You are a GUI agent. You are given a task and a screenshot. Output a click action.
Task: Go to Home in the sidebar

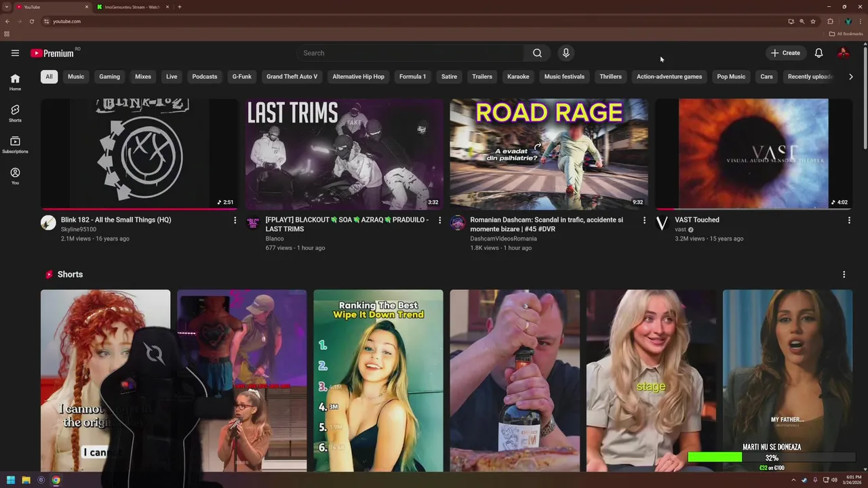15,82
